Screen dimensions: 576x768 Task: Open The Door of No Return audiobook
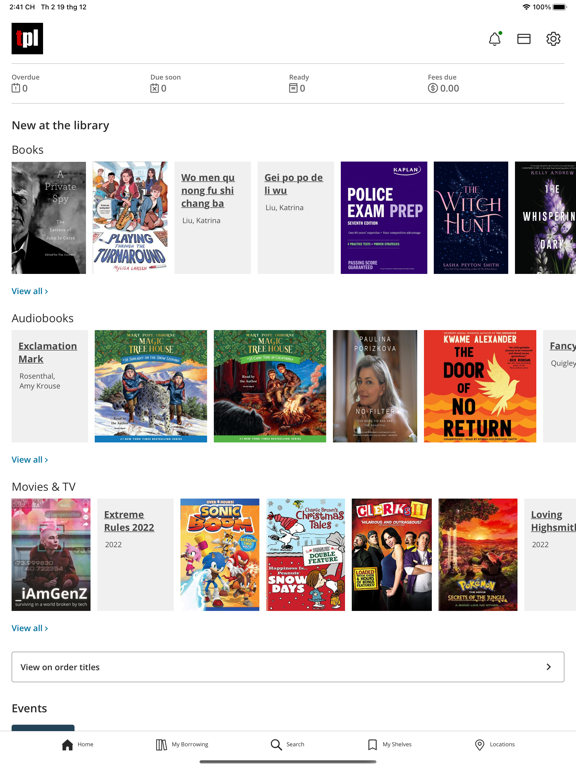click(x=480, y=386)
